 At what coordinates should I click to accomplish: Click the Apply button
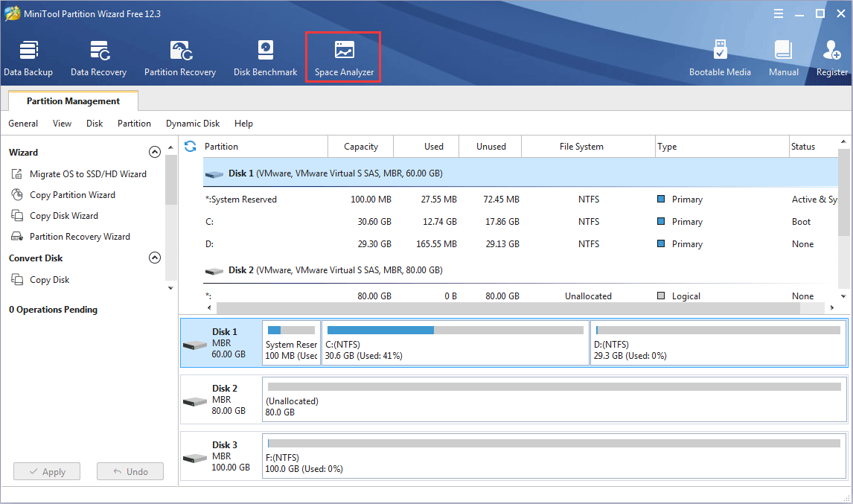[x=47, y=471]
